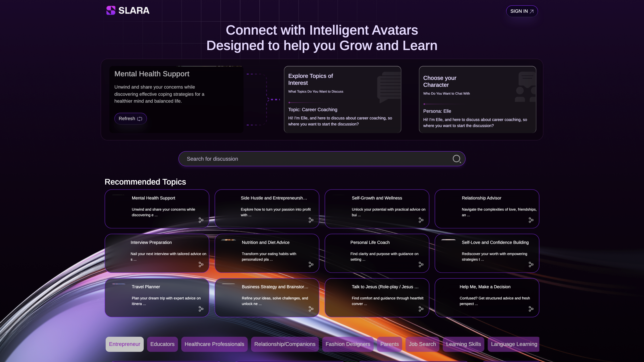Screen dimensions: 644x362
Task: Click the refresh arrows icon on Refresh button
Action: coord(140,119)
